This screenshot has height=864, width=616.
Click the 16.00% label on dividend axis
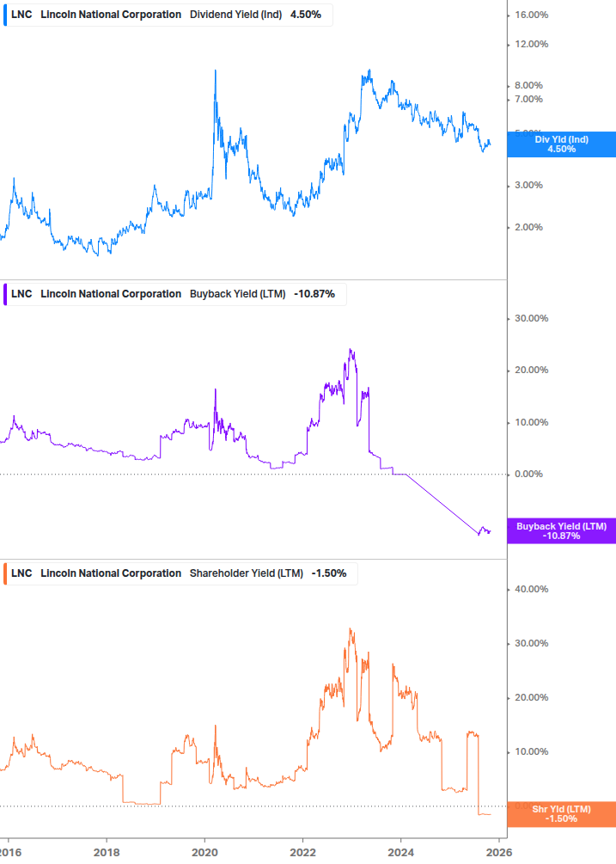click(531, 15)
